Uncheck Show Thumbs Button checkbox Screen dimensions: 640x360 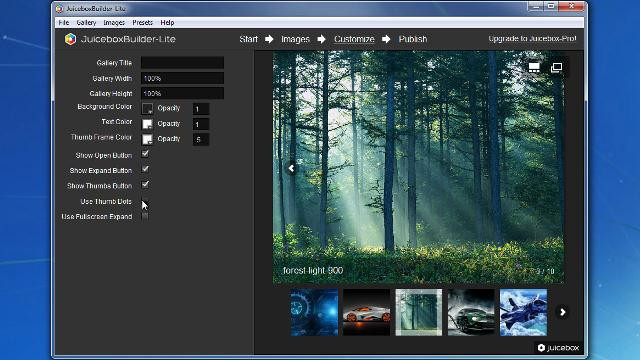(145, 184)
